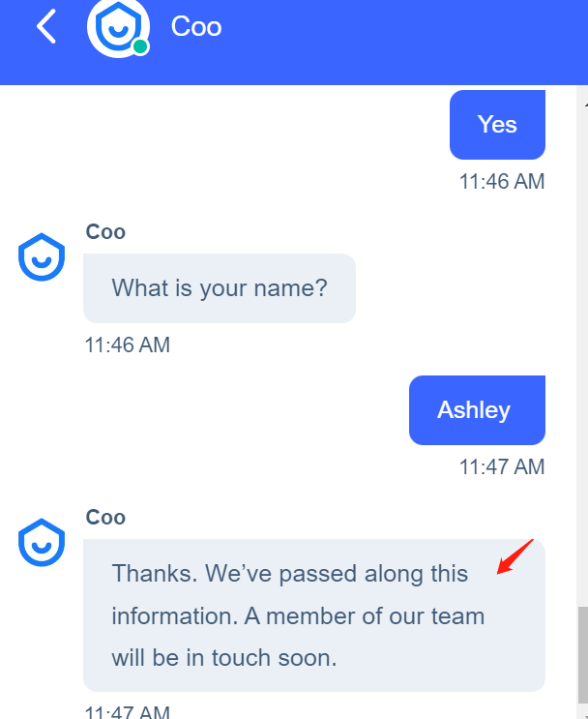This screenshot has width=588, height=719.
Task: Click the "Ashley" reply bubble
Action: click(477, 409)
